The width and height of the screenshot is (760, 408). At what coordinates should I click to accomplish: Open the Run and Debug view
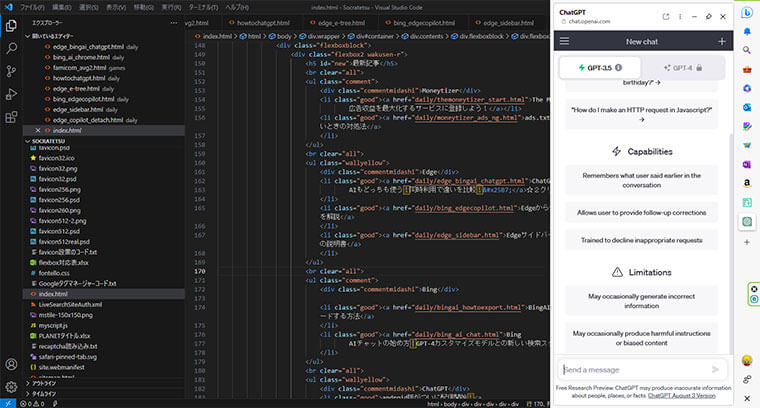pos(11,94)
